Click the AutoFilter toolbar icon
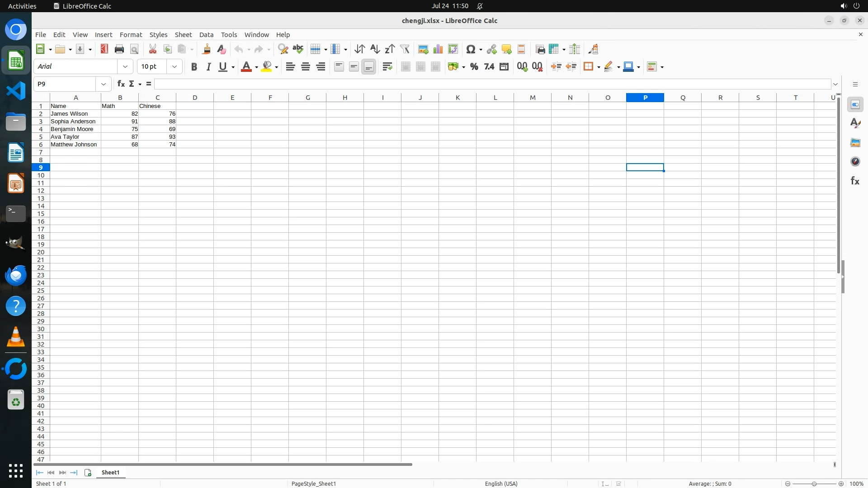 tap(405, 49)
